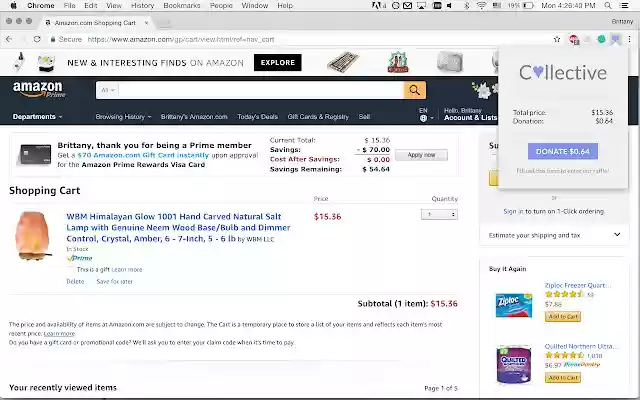
Task: Click the Ziploc Freezer Quart title link
Action: [x=578, y=285]
